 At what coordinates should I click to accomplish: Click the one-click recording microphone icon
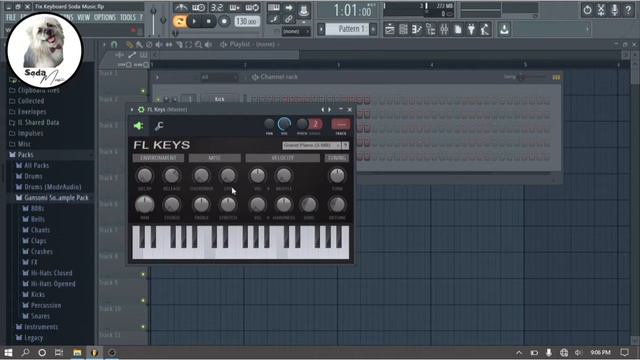(614, 10)
